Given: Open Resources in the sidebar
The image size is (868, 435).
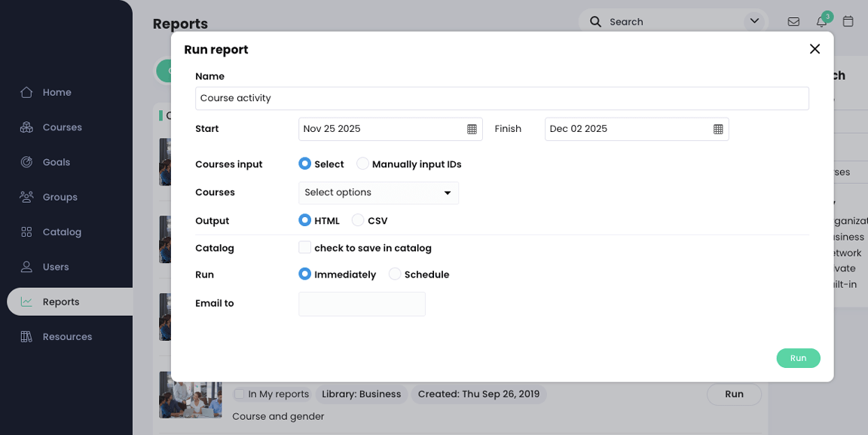Looking at the screenshot, I should (69, 337).
